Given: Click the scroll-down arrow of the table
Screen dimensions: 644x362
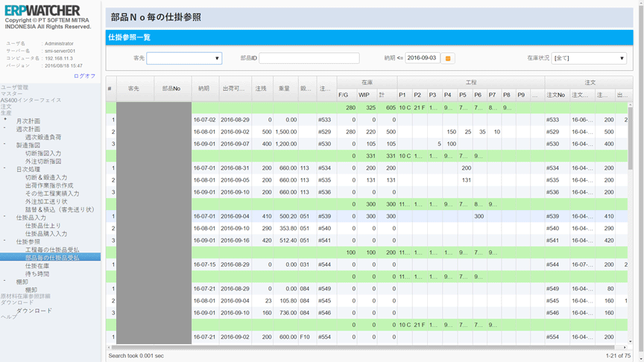Looking at the screenshot, I should coord(631,341).
